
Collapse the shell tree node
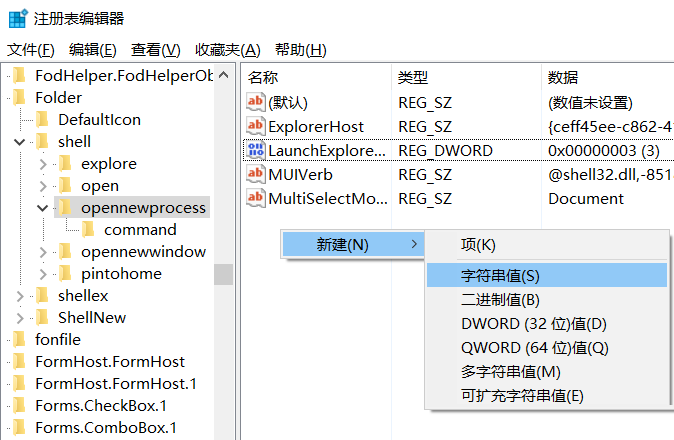20,142
